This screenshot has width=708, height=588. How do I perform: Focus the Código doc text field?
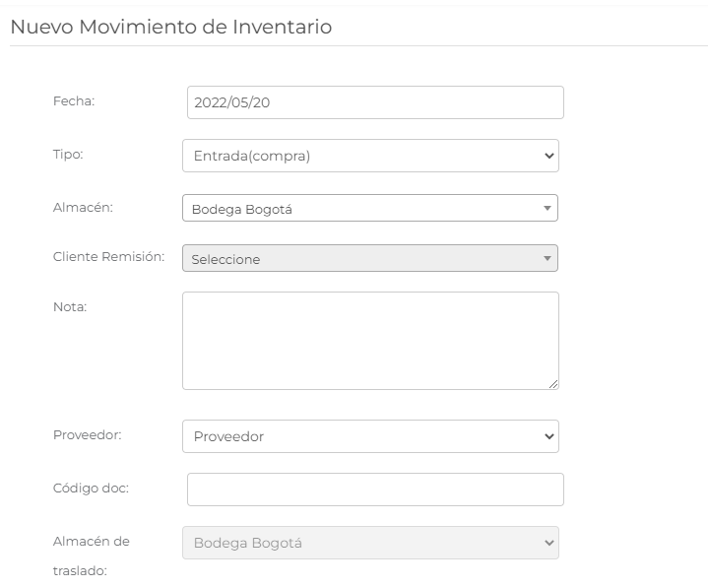374,490
